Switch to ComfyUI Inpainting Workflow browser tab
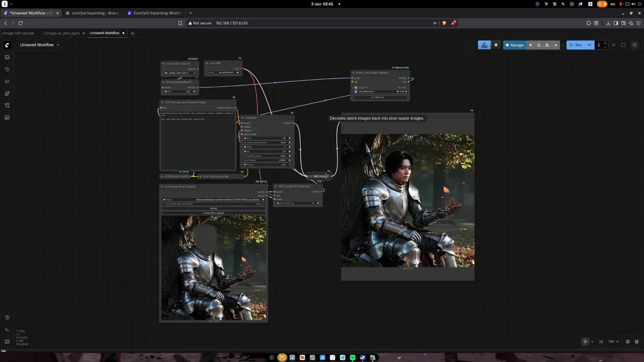Image resolution: width=644 pixels, height=362 pixels. point(156,13)
